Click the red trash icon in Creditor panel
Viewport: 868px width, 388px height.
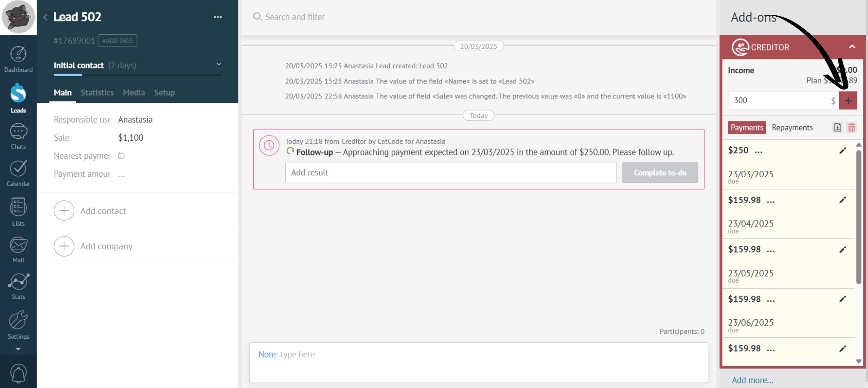point(851,128)
